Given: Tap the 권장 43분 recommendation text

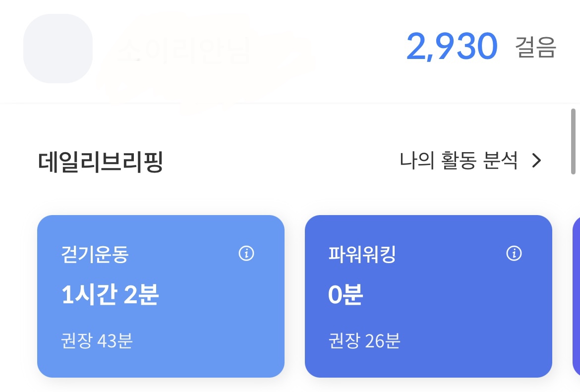Looking at the screenshot, I should tap(97, 341).
